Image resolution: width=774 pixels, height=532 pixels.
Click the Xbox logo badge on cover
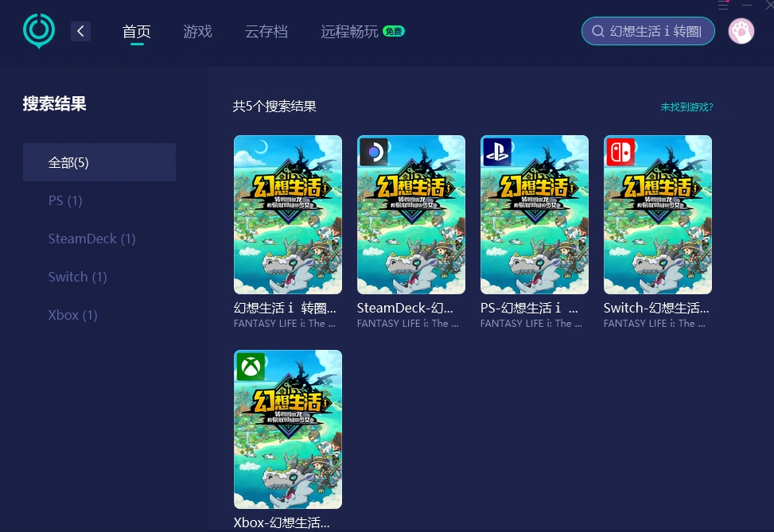251,367
